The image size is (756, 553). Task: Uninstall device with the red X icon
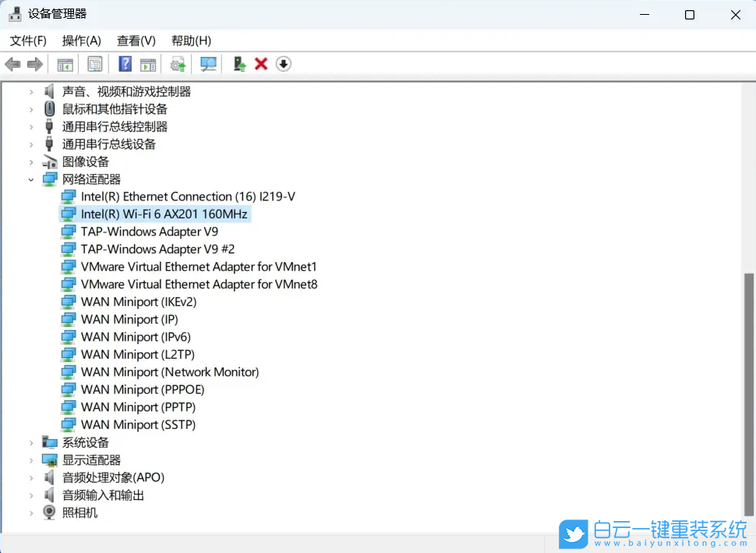tap(260, 64)
